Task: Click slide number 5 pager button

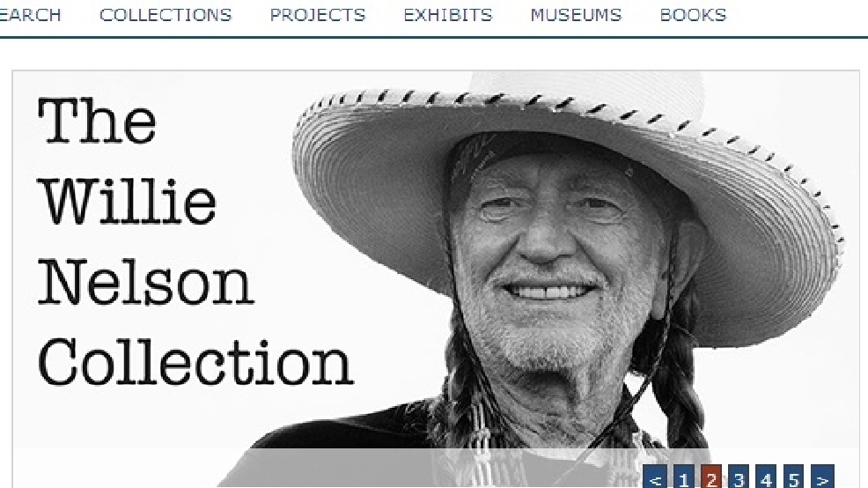Action: pyautogui.click(x=794, y=477)
